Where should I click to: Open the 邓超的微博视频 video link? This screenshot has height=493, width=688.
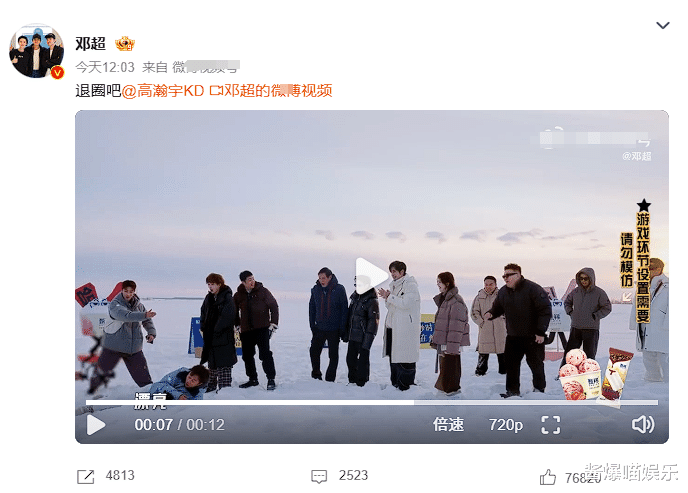coord(271,91)
